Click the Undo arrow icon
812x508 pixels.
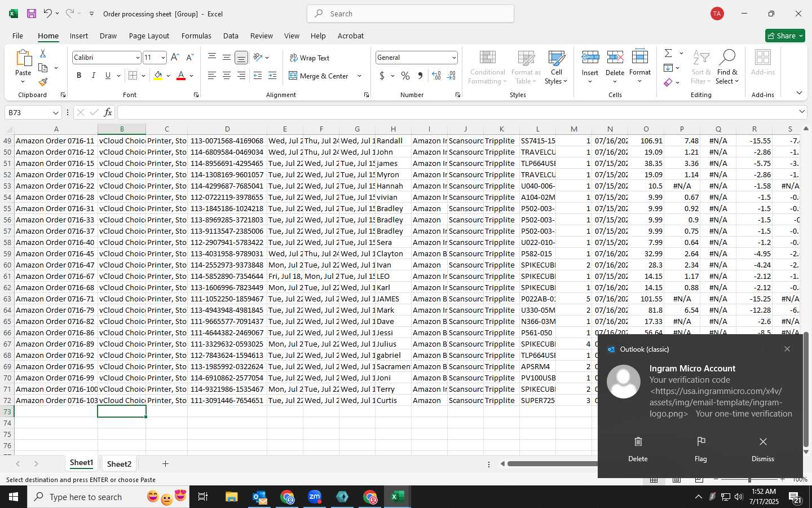(x=48, y=14)
